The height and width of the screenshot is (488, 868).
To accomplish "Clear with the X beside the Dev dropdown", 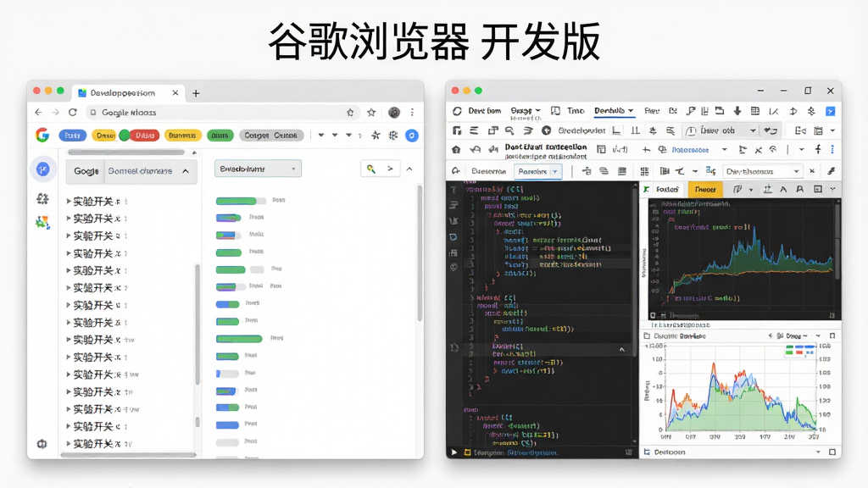I will click(812, 171).
